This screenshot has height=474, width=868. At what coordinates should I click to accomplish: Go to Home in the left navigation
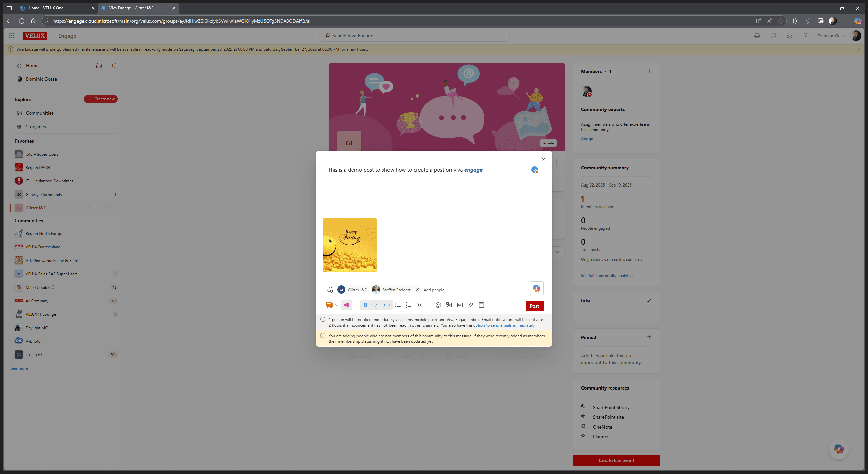[x=32, y=66]
